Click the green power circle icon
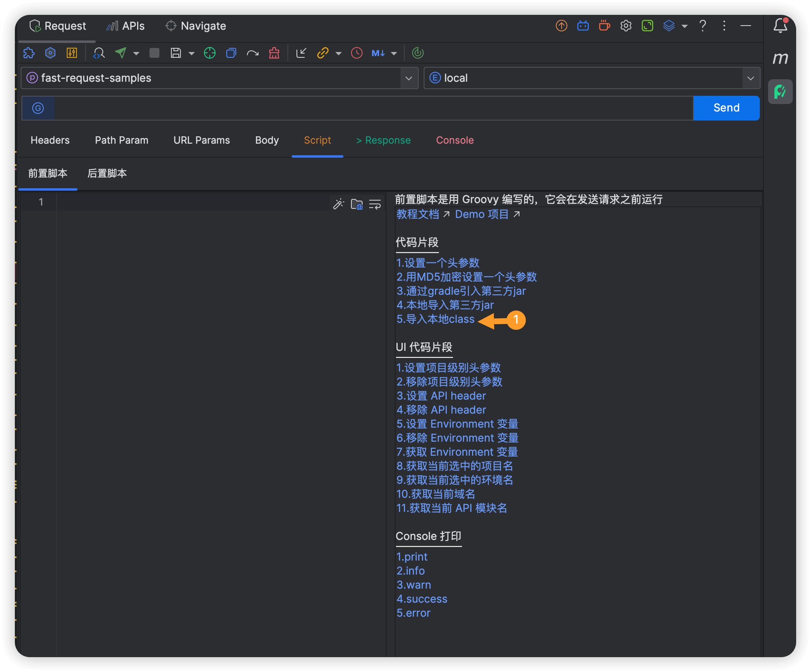This screenshot has width=811, height=672. pyautogui.click(x=418, y=53)
